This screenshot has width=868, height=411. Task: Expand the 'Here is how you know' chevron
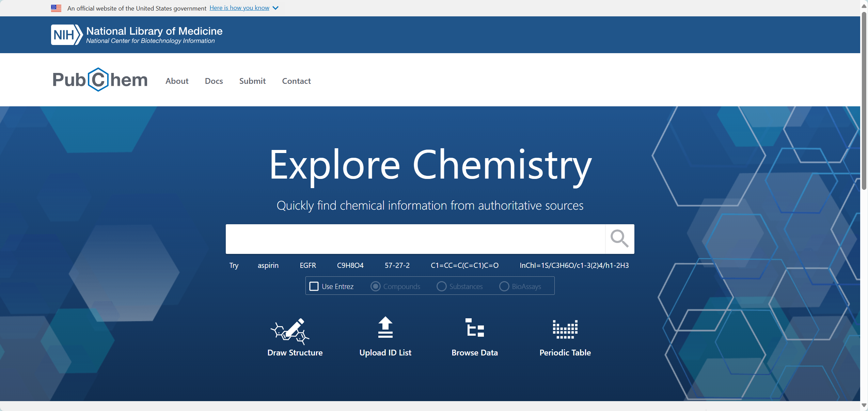(x=276, y=8)
